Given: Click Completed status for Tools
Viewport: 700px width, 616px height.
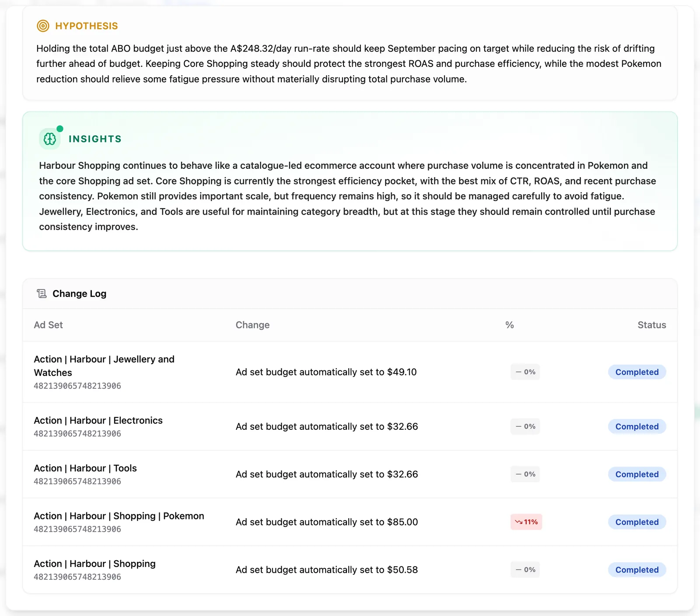Looking at the screenshot, I should click(637, 474).
